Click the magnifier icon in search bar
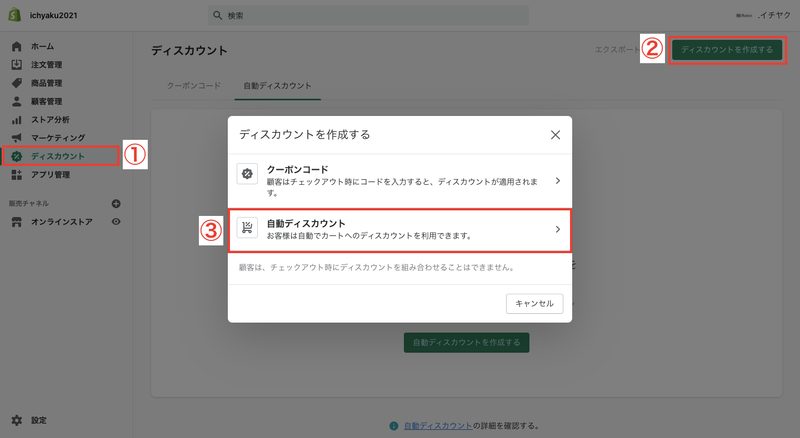Image resolution: width=800 pixels, height=438 pixels. [217, 15]
